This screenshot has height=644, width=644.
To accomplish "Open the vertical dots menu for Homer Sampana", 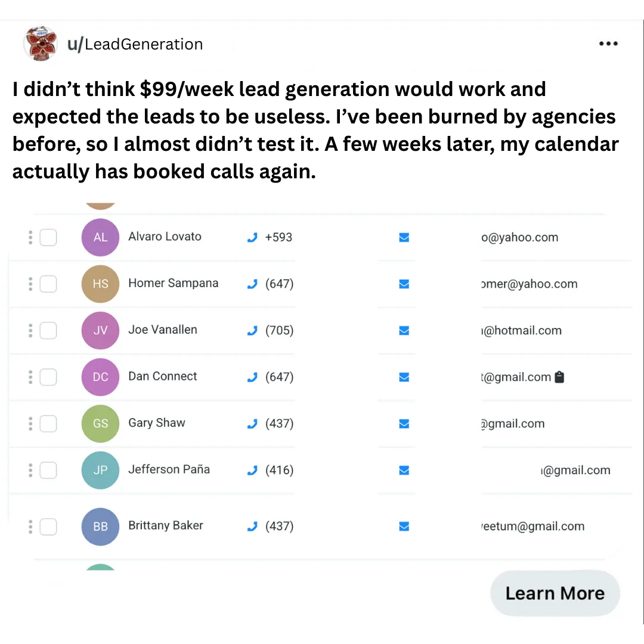I will [30, 284].
